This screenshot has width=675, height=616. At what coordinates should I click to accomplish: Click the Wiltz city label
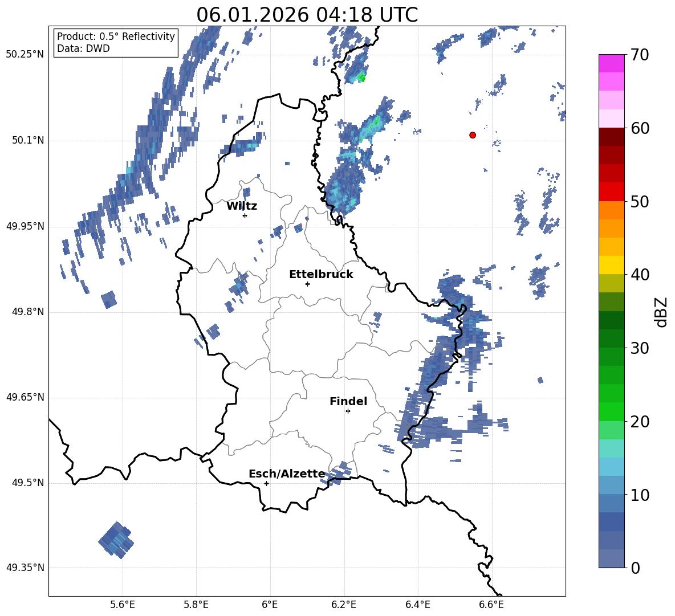coord(242,206)
